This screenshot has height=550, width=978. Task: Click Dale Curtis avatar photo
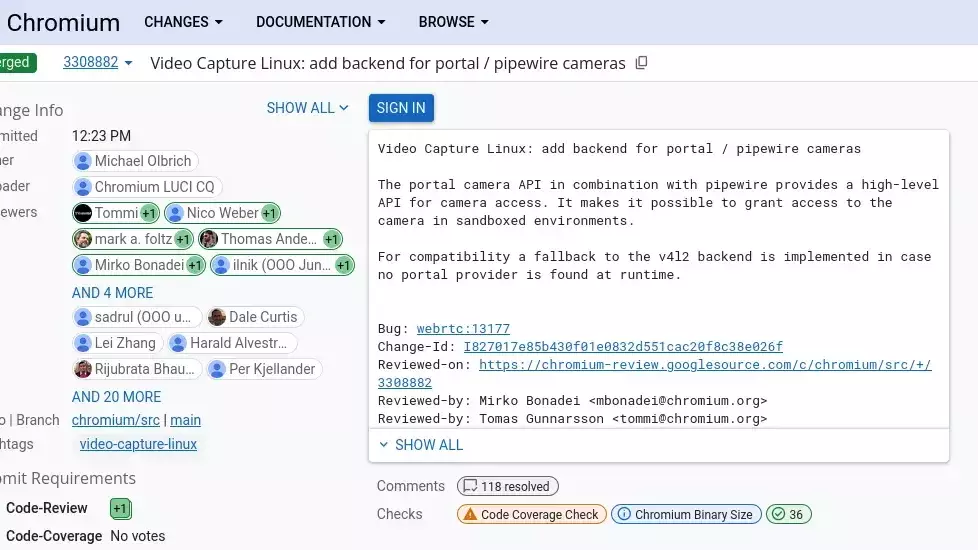217,317
